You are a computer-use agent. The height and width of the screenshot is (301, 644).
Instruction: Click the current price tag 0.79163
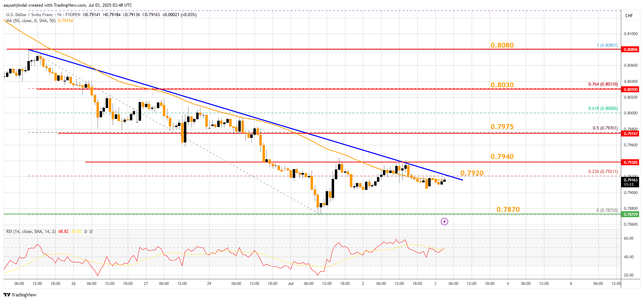(x=631, y=182)
